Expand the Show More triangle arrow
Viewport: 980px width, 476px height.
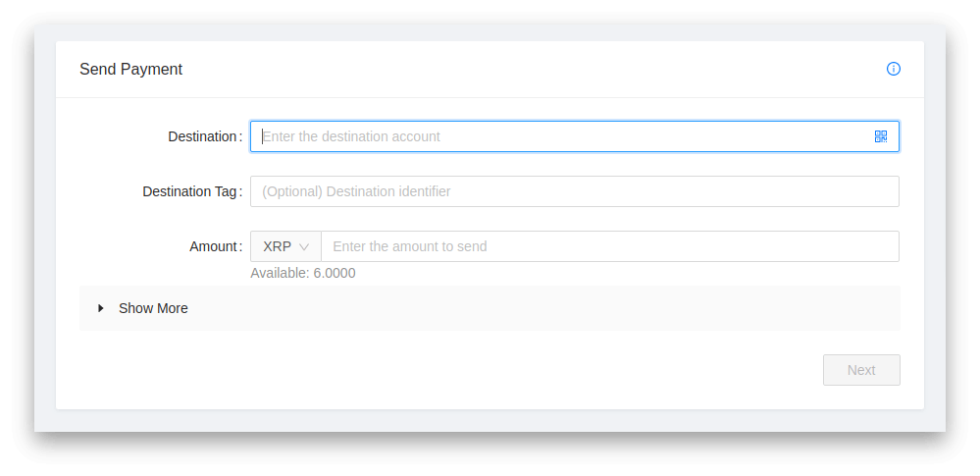pos(101,308)
